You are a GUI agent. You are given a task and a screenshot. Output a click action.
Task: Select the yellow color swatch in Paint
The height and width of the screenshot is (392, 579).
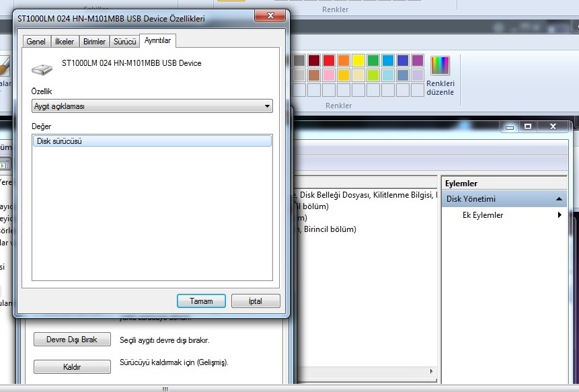click(x=358, y=61)
